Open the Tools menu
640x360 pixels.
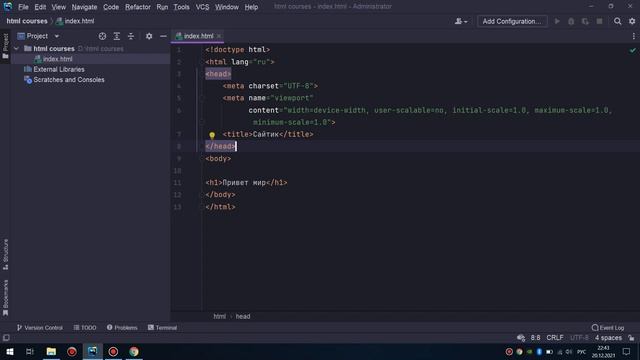click(x=181, y=7)
